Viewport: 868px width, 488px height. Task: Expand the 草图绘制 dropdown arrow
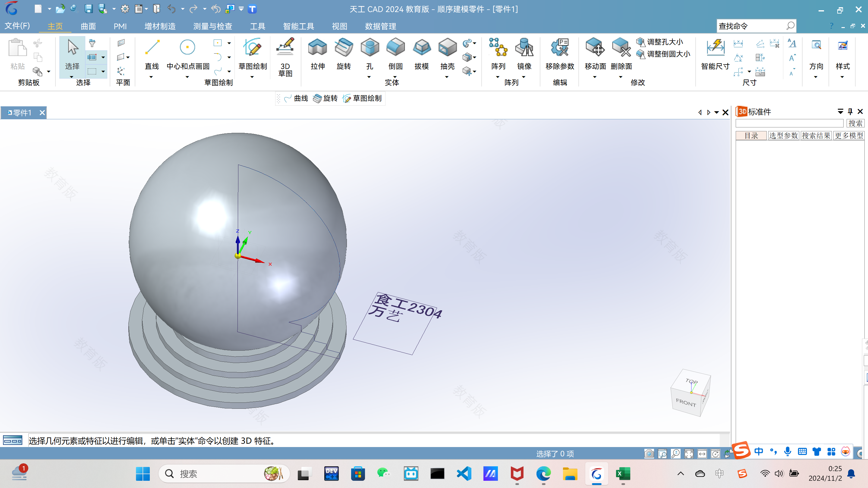click(x=252, y=77)
